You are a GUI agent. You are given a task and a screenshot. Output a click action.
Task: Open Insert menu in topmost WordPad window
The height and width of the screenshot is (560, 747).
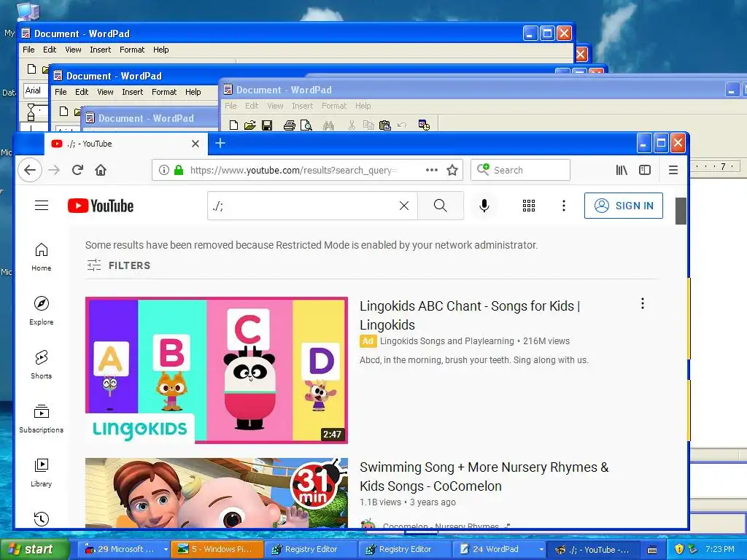pyautogui.click(x=100, y=50)
